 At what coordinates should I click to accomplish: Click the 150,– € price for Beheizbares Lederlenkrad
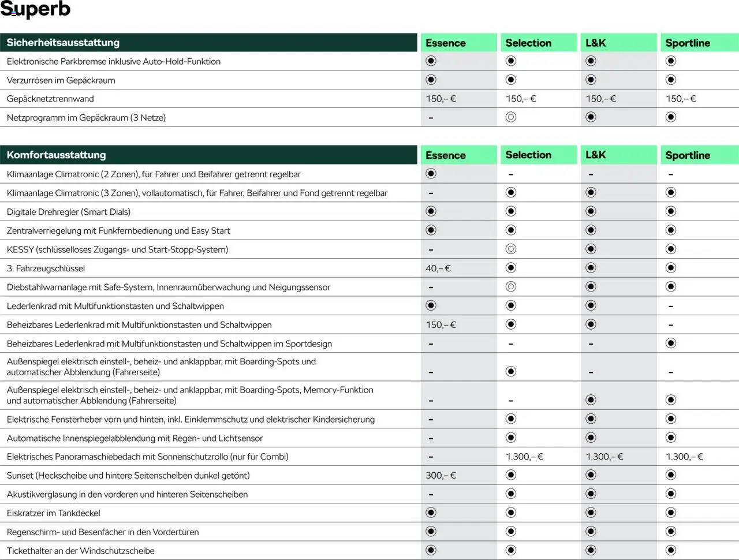(441, 325)
